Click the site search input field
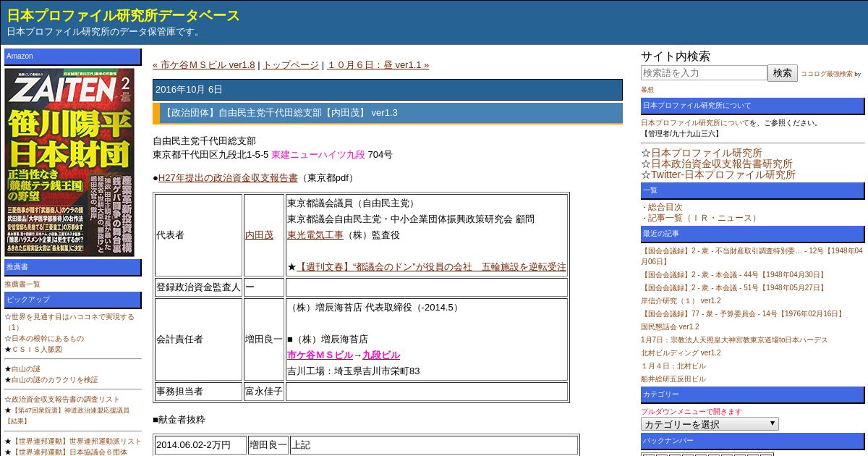Image resolution: width=868 pixels, height=456 pixels. point(704,73)
